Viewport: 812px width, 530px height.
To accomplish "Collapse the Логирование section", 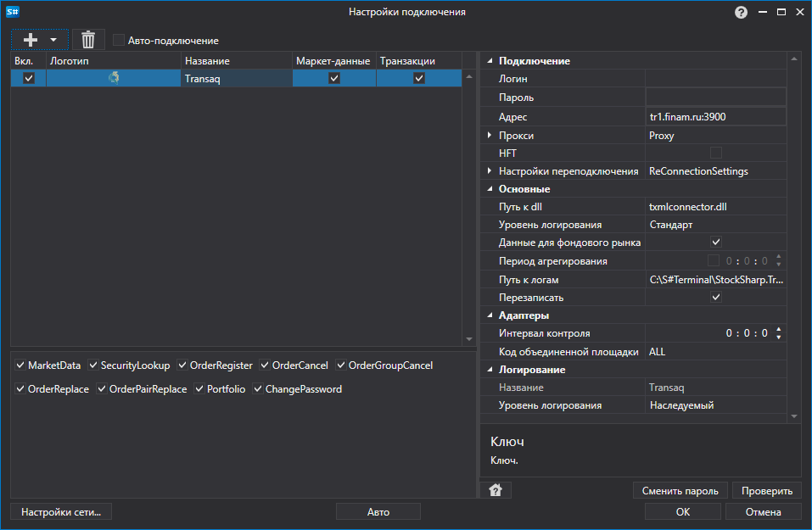I will pos(490,370).
